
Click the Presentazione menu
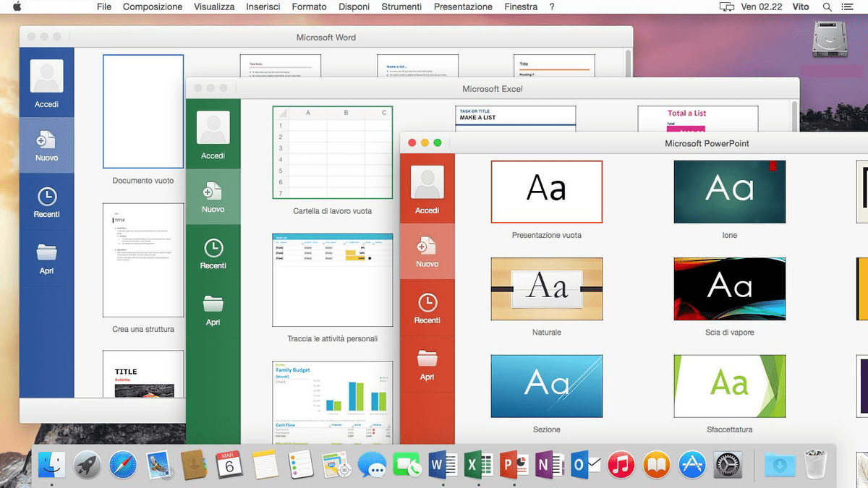[x=464, y=7]
